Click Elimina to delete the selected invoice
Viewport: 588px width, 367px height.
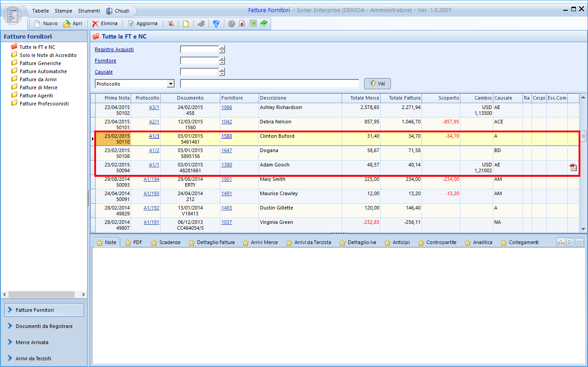point(105,24)
